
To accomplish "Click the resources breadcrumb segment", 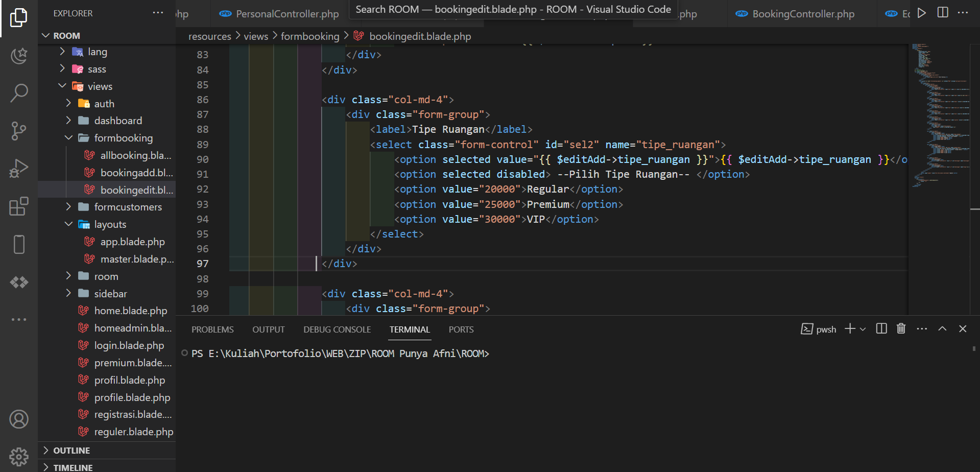I will (x=209, y=36).
